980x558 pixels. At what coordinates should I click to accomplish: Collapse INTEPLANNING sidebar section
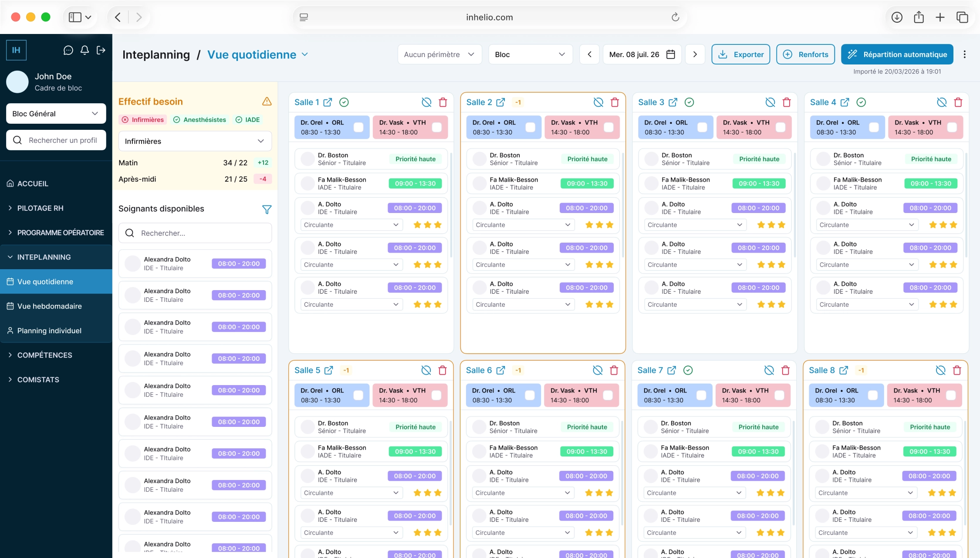(56, 257)
